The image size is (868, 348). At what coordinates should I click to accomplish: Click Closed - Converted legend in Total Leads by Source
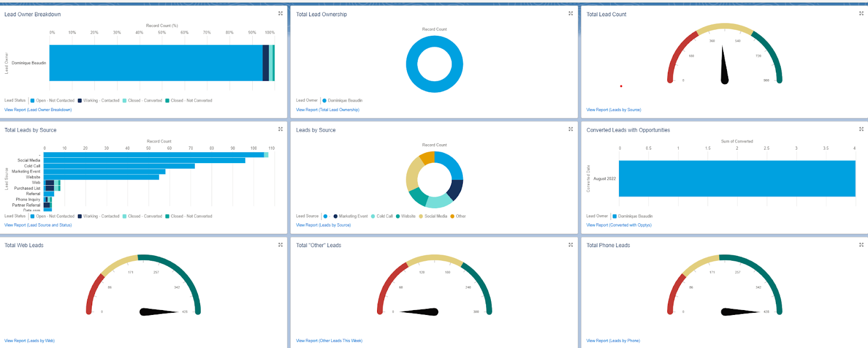tap(142, 216)
